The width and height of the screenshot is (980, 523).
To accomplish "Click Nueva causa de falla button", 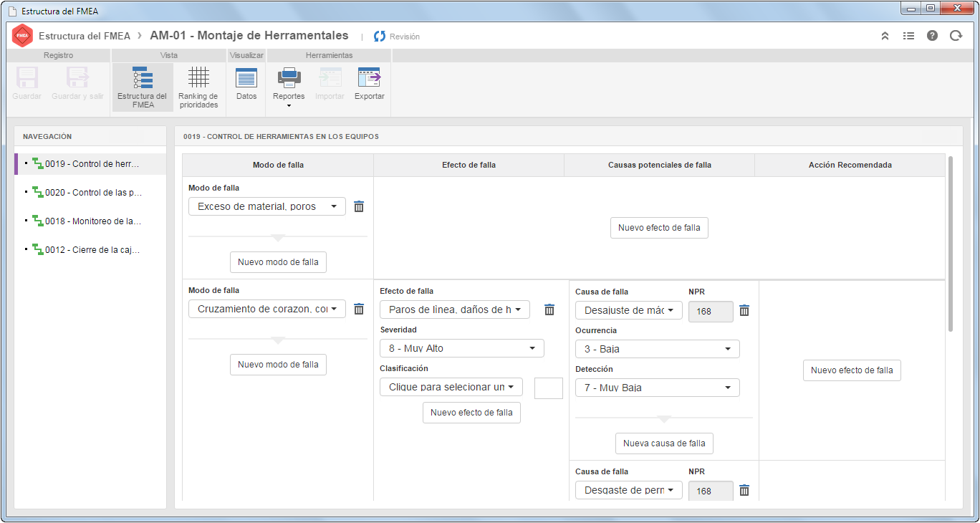I will click(664, 443).
